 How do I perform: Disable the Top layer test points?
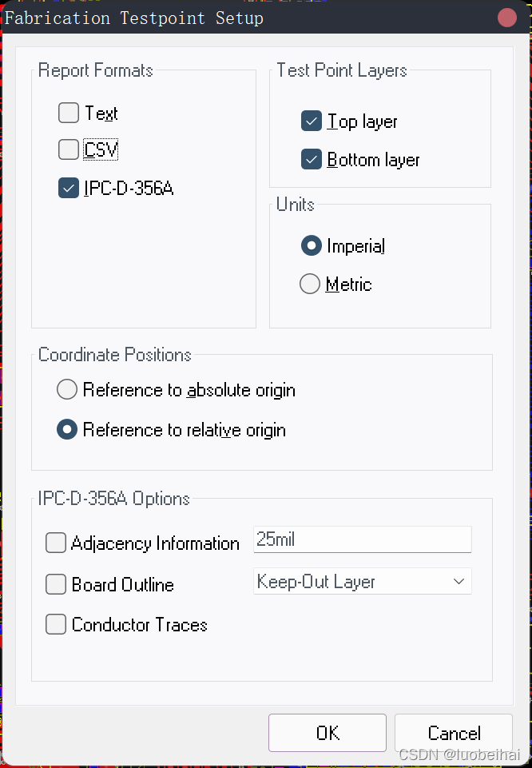[312, 121]
